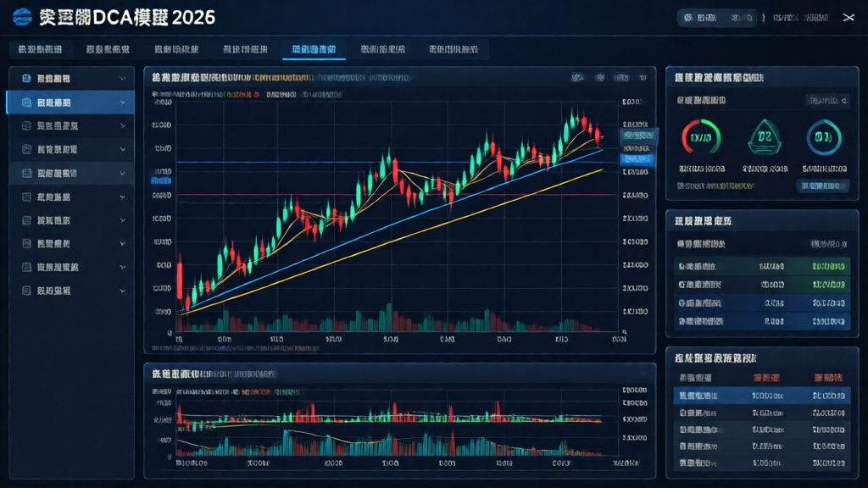Image resolution: width=868 pixels, height=488 pixels.
Task: Click the leftmost icon in main chart header
Action: tap(578, 79)
